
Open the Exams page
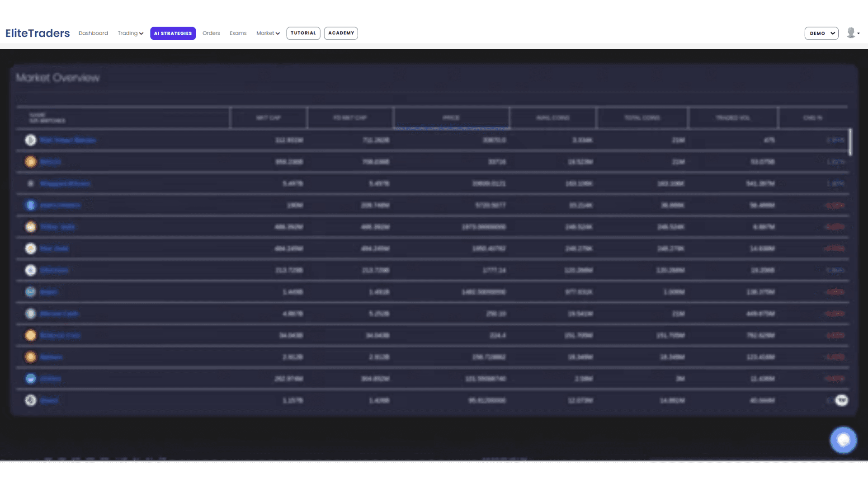(238, 33)
